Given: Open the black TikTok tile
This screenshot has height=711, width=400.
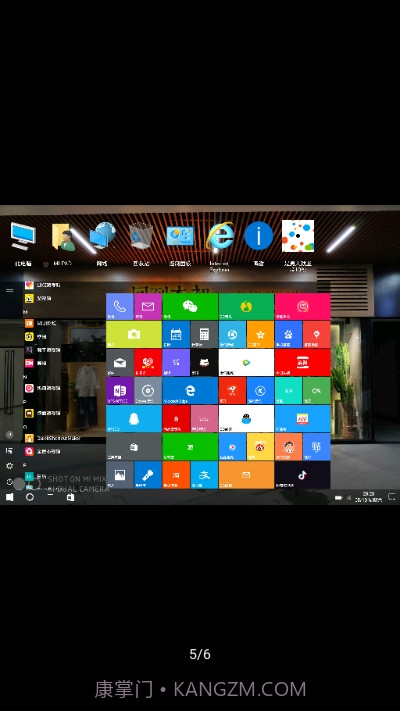Looking at the screenshot, I should pyautogui.click(x=302, y=475).
